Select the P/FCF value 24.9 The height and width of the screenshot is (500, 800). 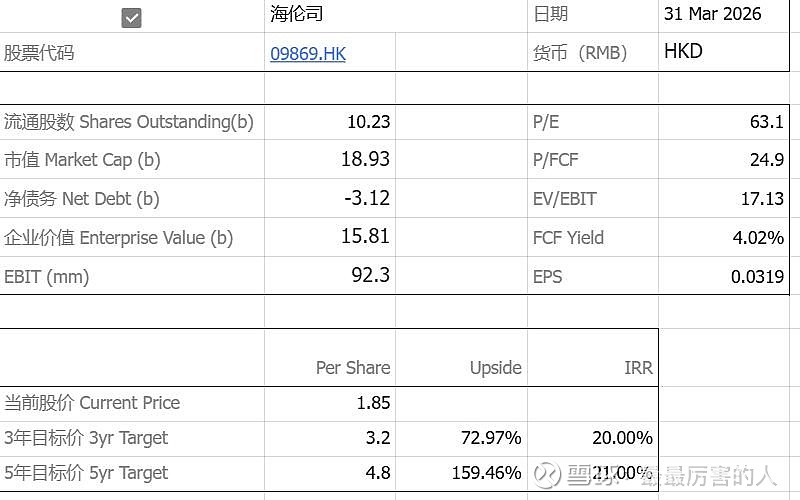click(x=766, y=160)
